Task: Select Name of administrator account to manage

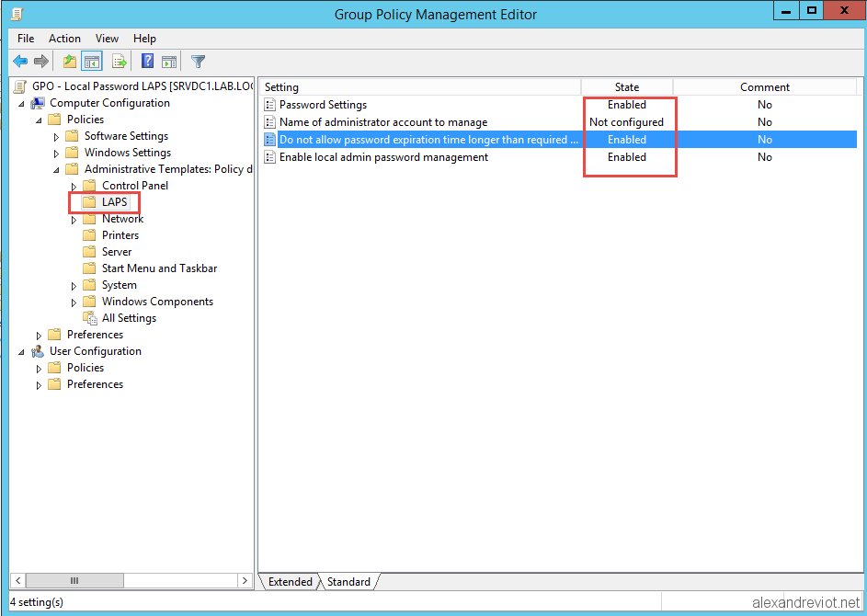Action: coord(560,122)
